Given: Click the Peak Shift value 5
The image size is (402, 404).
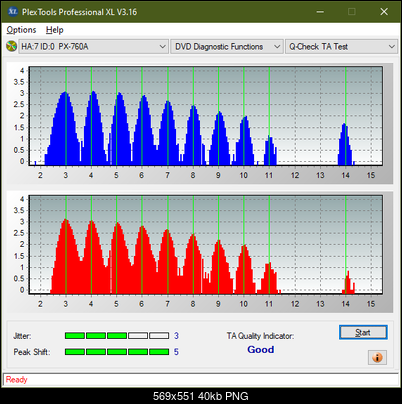Looking at the screenshot, I should pos(176,352).
